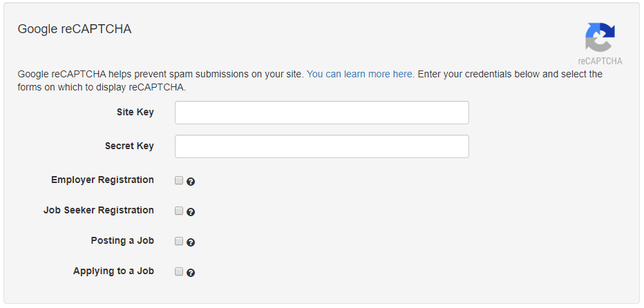Click the gray reCAPTCHA caption under the logo
This screenshot has height=308, width=644.
pos(600,61)
